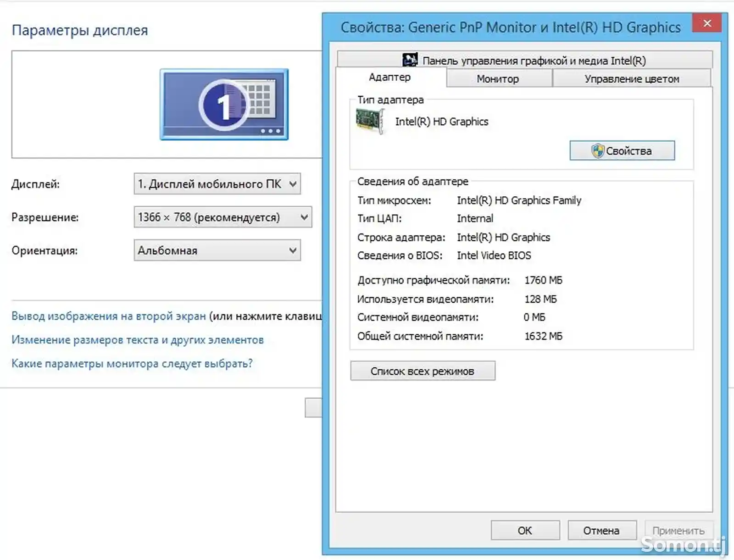Click the Список всех режимов button
This screenshot has width=734, height=560.
pyautogui.click(x=423, y=371)
